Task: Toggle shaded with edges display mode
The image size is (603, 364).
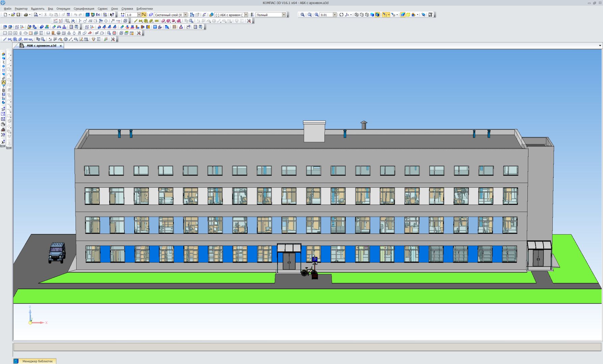Action: [x=377, y=15]
